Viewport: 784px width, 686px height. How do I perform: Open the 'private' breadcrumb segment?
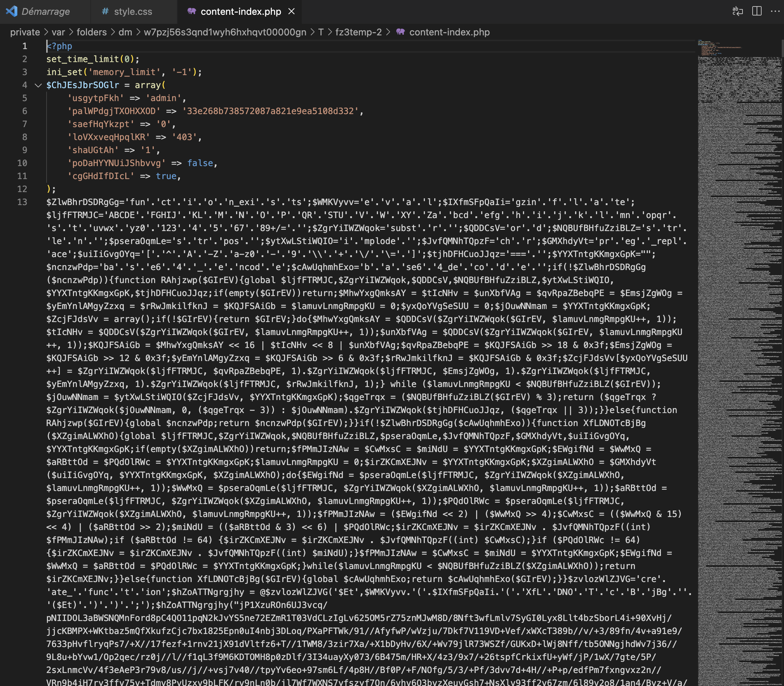[x=25, y=32]
